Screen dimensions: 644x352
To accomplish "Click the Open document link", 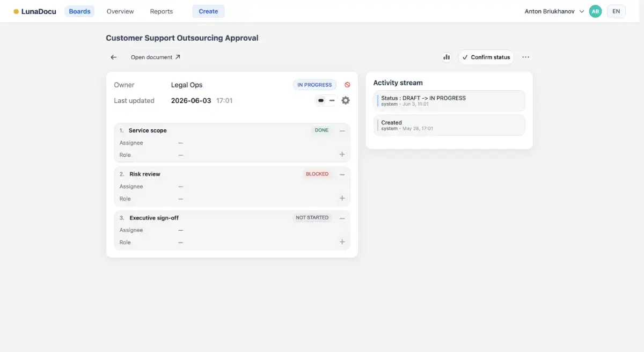I will click(x=156, y=57).
